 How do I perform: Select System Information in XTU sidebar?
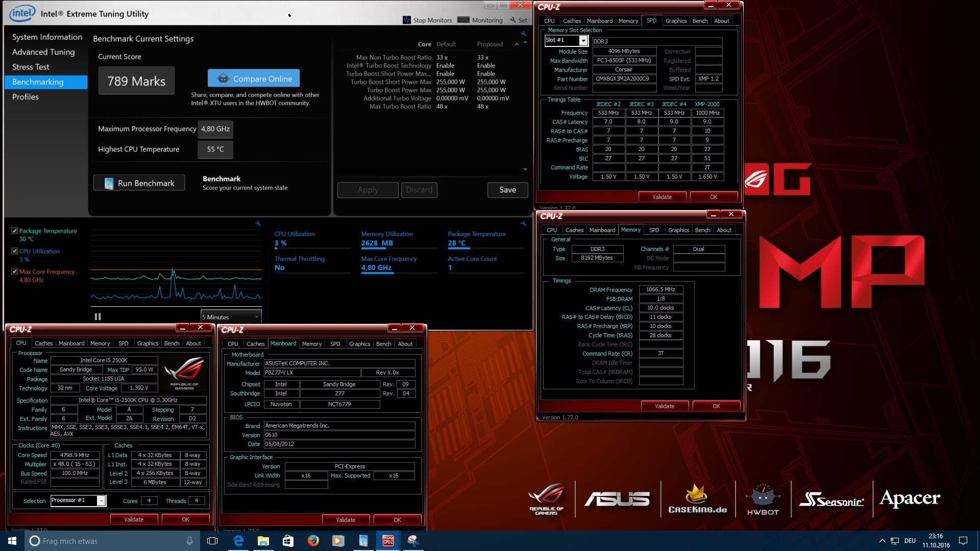(x=47, y=37)
